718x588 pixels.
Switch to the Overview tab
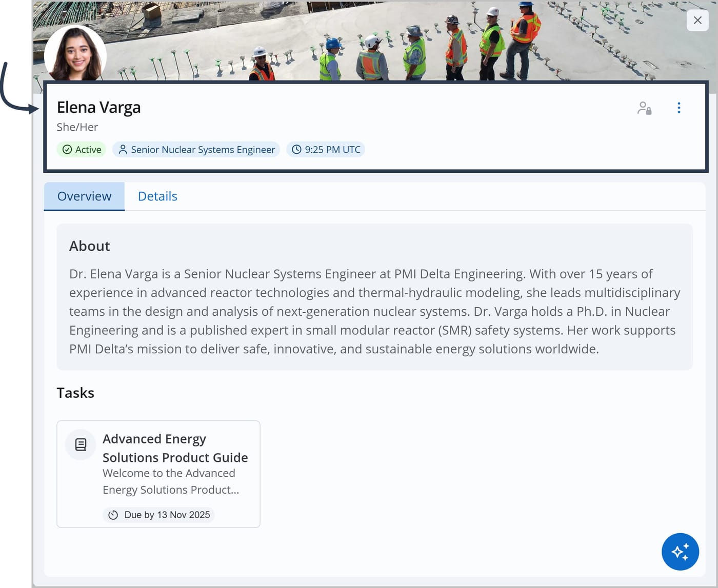[84, 196]
